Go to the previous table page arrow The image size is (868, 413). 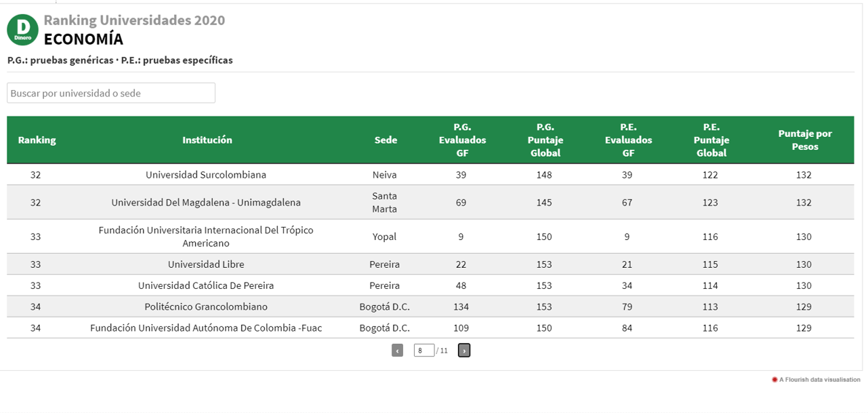pos(397,351)
